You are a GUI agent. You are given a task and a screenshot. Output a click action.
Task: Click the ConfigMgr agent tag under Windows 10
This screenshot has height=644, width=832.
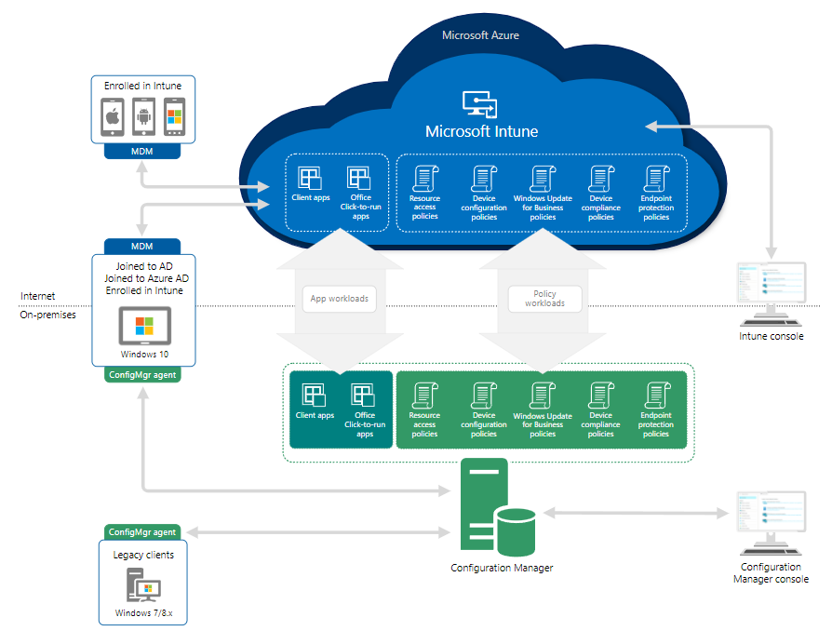[142, 375]
